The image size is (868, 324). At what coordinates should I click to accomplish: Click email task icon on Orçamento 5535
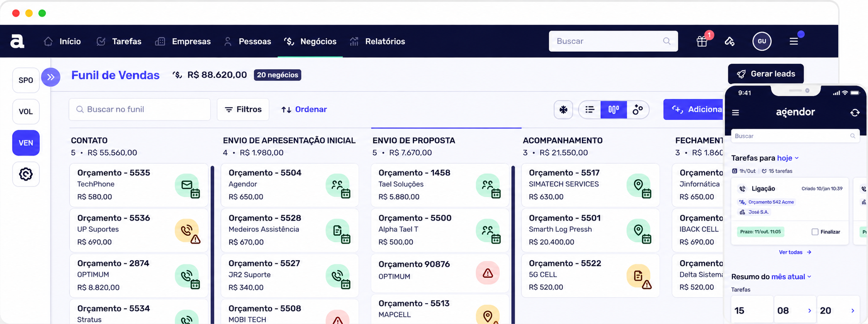coord(187,185)
